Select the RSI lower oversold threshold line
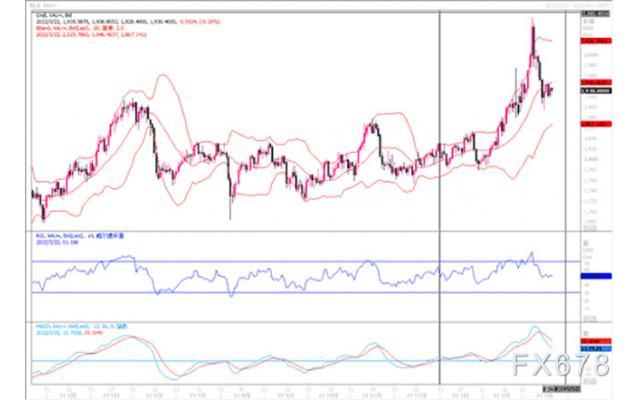Viewport: 640px width, 400px height. click(306, 292)
